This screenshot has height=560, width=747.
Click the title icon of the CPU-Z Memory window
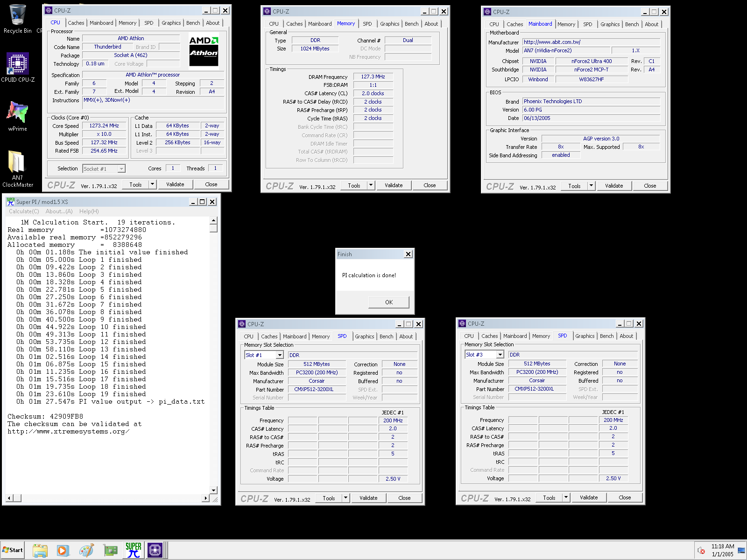pos(267,11)
